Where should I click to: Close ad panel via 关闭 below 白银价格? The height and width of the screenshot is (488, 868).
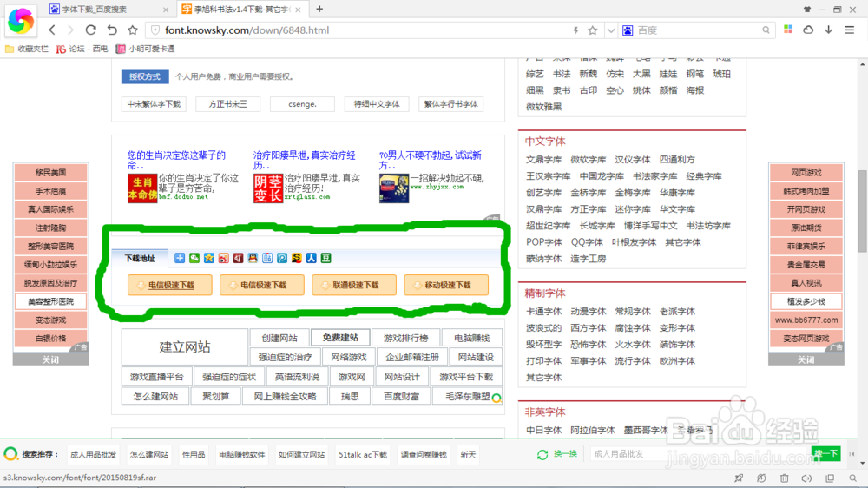click(x=50, y=359)
